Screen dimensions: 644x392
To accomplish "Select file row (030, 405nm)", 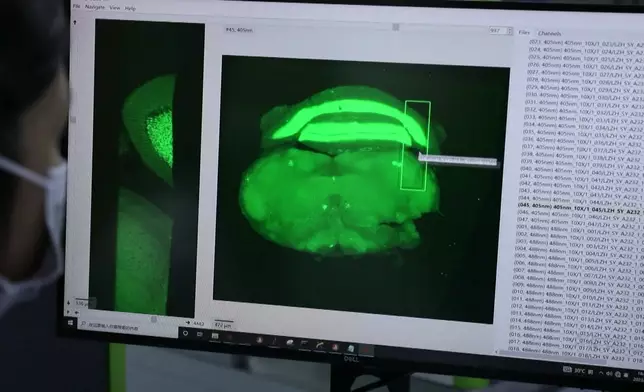I will (x=584, y=96).
